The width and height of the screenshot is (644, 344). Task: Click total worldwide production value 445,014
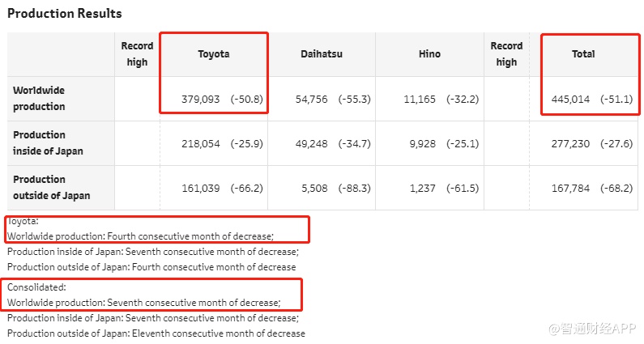coord(570,100)
